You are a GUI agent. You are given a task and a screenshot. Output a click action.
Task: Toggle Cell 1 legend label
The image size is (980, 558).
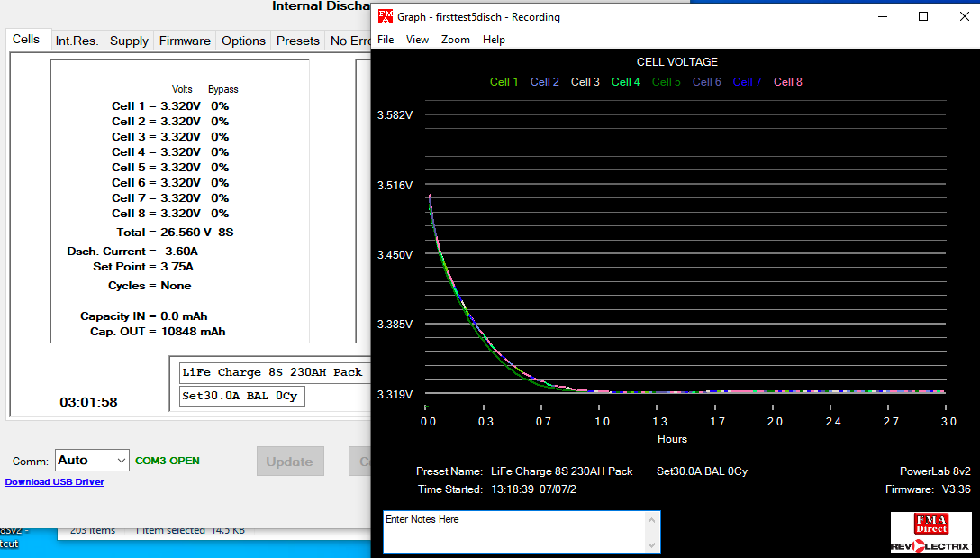(x=504, y=82)
